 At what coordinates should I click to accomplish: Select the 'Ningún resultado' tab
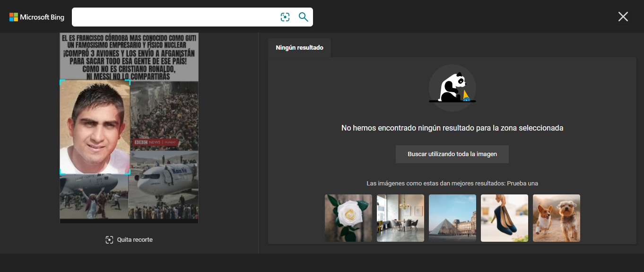(299, 48)
